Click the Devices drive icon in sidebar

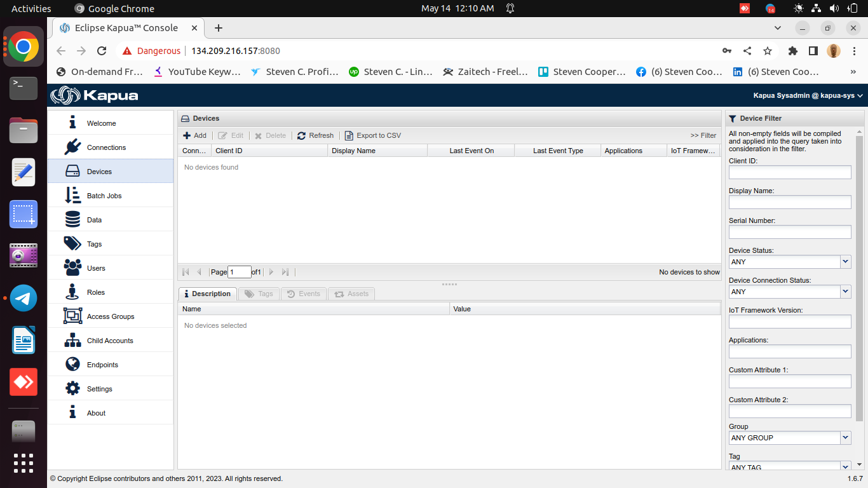click(73, 171)
